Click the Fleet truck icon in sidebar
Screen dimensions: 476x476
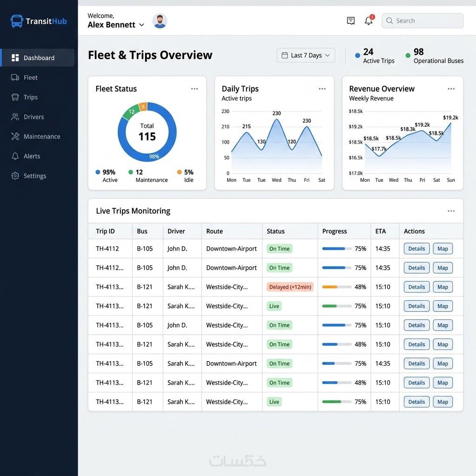tap(15, 78)
